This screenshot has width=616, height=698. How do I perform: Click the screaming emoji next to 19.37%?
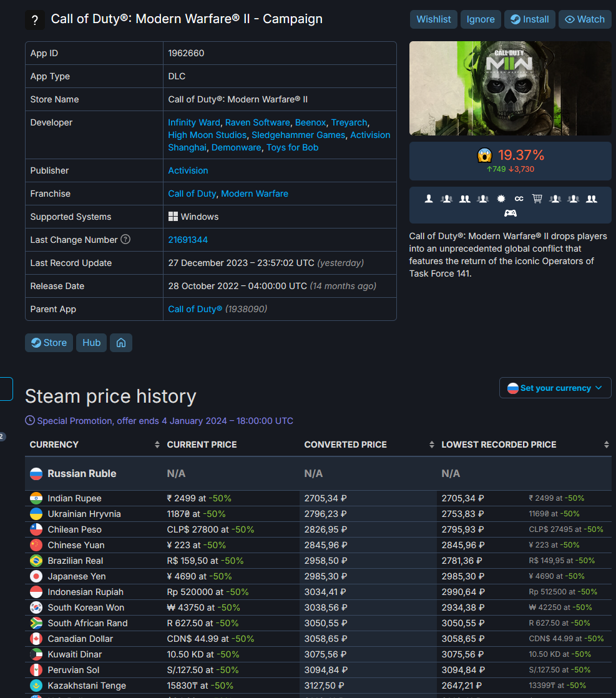485,155
